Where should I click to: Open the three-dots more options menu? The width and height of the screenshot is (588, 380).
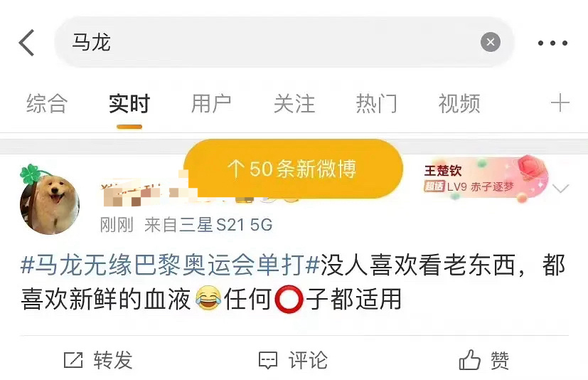coord(552,43)
